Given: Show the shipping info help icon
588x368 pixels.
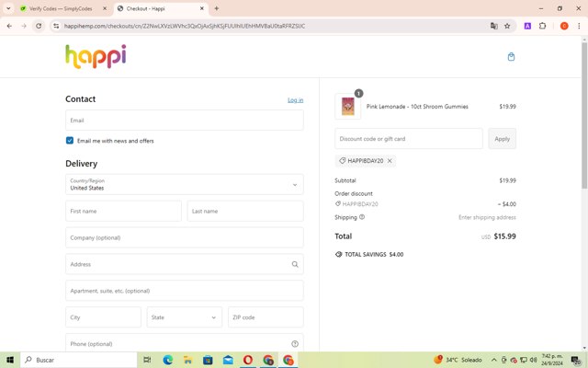Looking at the screenshot, I should click(362, 217).
